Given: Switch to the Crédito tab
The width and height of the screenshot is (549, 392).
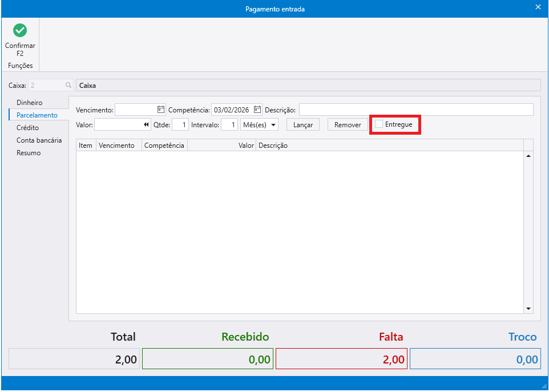Looking at the screenshot, I should [x=27, y=128].
